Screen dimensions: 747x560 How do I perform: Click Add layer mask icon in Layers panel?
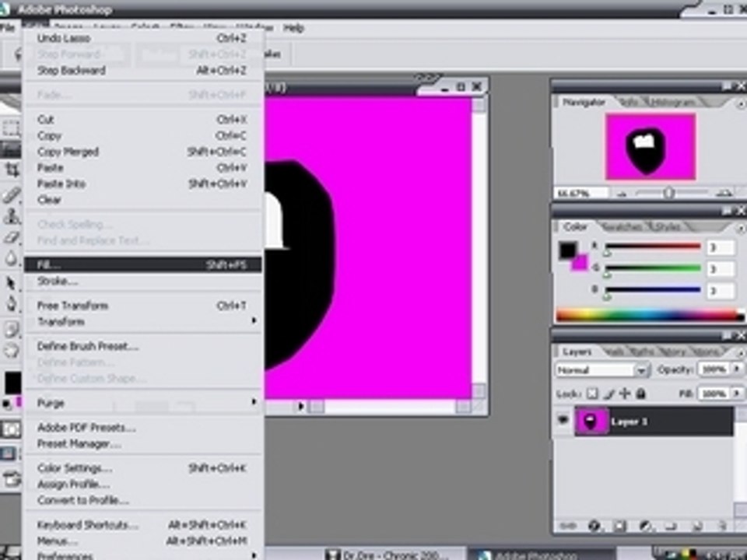pyautogui.click(x=620, y=526)
